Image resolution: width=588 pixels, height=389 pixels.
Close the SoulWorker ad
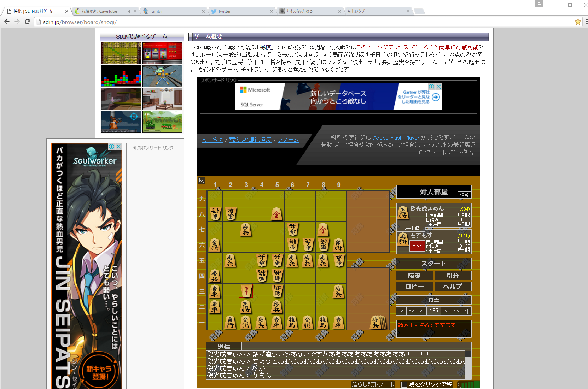119,146
